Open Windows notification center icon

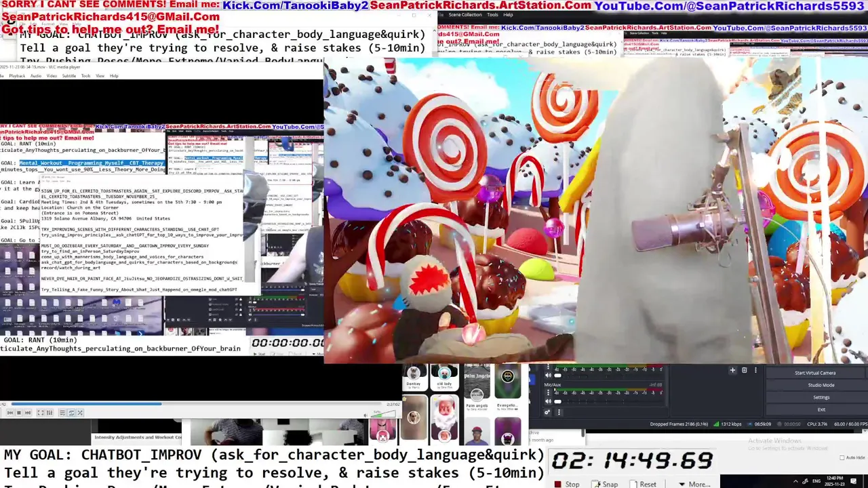(x=853, y=481)
